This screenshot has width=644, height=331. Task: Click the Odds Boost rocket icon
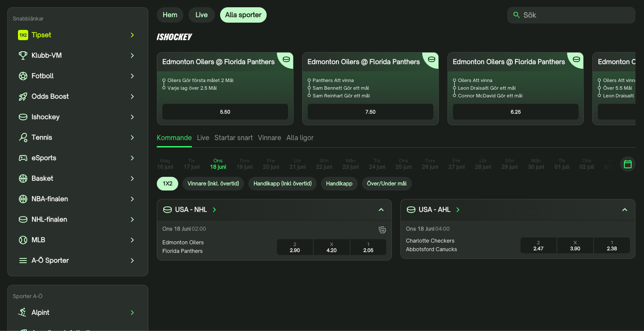23,97
